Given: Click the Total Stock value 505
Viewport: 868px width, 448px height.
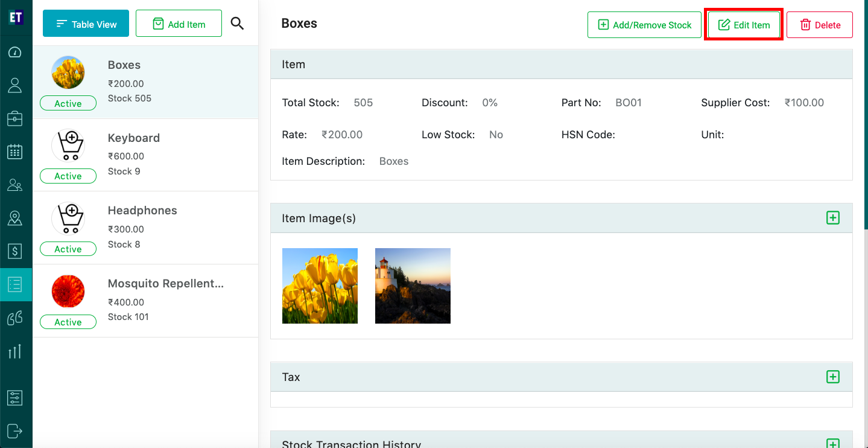Looking at the screenshot, I should 363,103.
